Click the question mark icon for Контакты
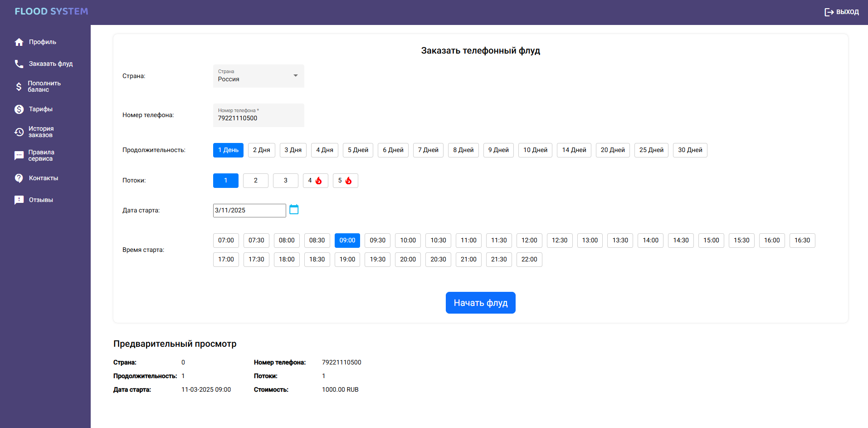Screen dimensions: 868x428 (x=19, y=178)
